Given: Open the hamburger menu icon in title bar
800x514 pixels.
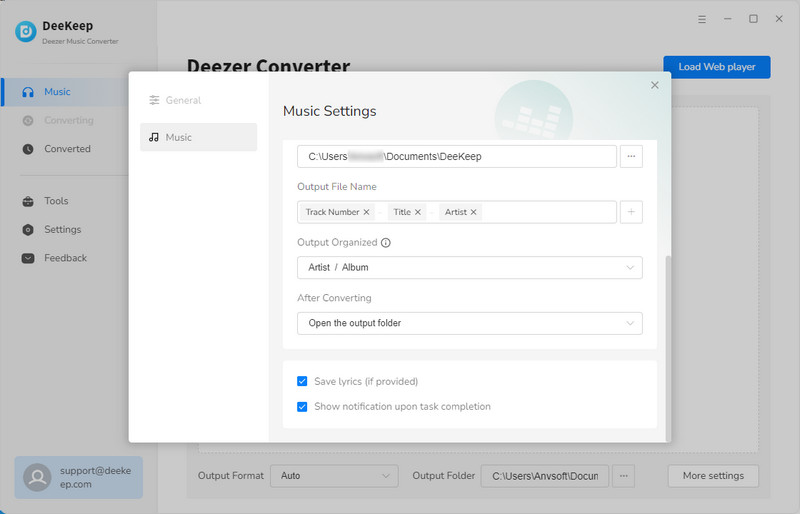Looking at the screenshot, I should 702,19.
